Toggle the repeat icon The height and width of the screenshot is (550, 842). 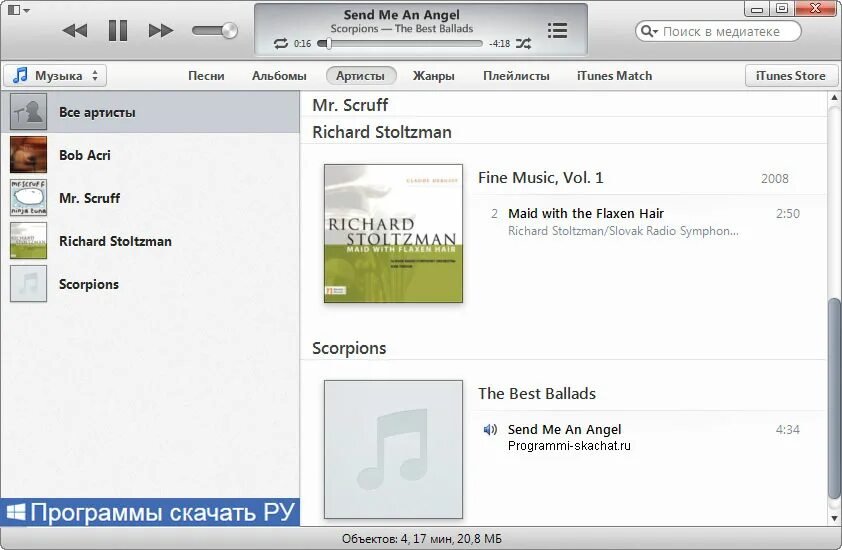click(x=281, y=44)
